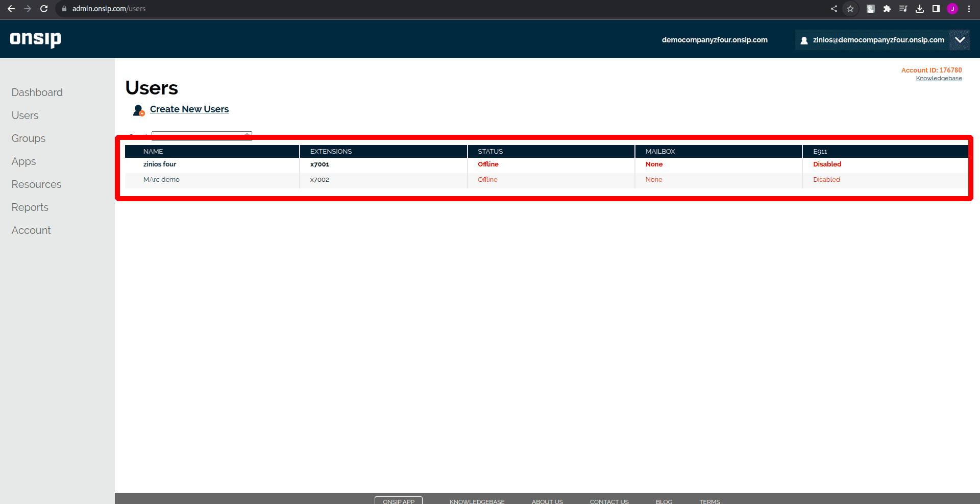The width and height of the screenshot is (980, 504).
Task: Click the address bar URL
Action: click(109, 9)
